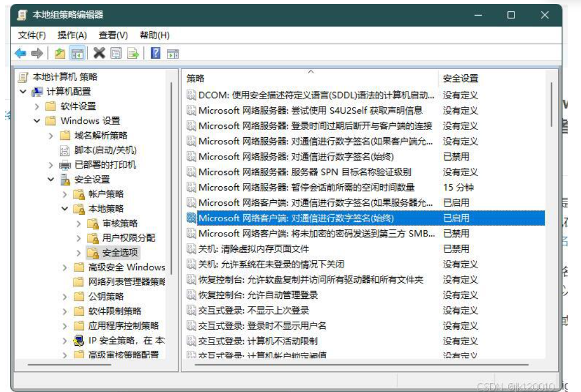
Task: Toggle the Show/Hide console tree icon
Action: [x=78, y=54]
